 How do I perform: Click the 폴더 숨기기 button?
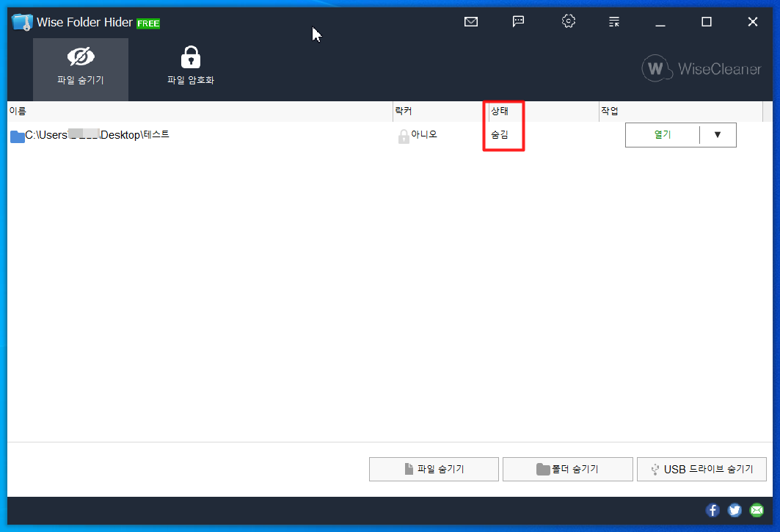(x=568, y=470)
